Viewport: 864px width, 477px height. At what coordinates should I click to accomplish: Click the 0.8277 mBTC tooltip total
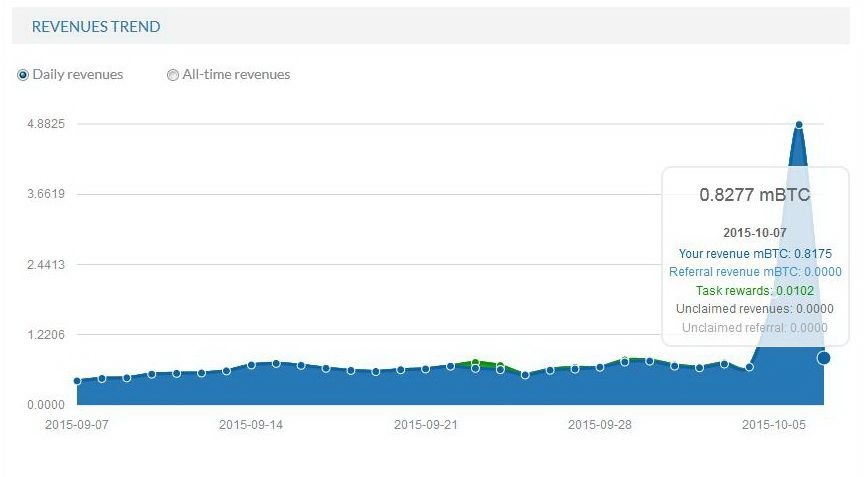[754, 195]
